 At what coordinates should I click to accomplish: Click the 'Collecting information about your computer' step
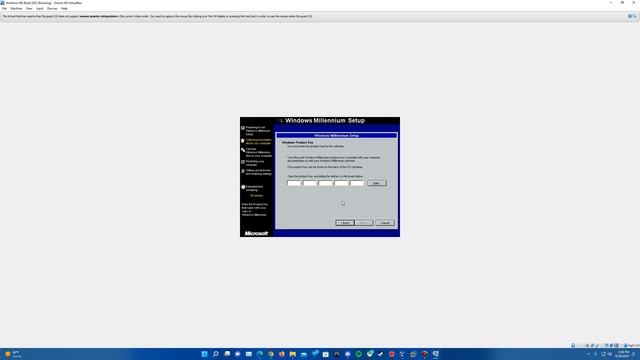coord(258,141)
